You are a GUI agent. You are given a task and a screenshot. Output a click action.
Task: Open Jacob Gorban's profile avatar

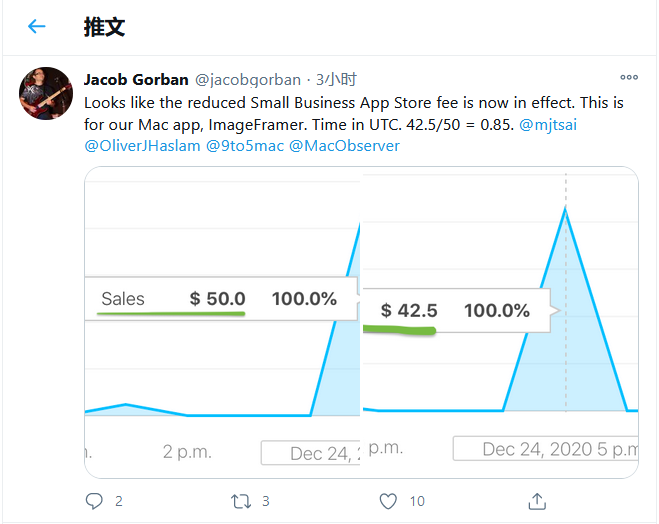(x=46, y=93)
